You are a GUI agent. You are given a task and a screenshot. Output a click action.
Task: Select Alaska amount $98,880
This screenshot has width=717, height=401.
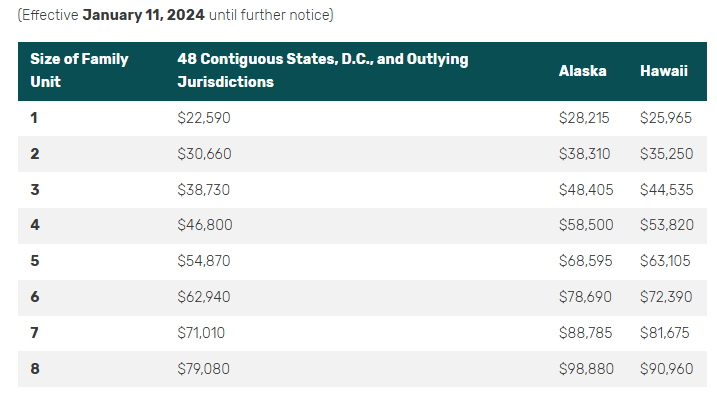tap(587, 369)
